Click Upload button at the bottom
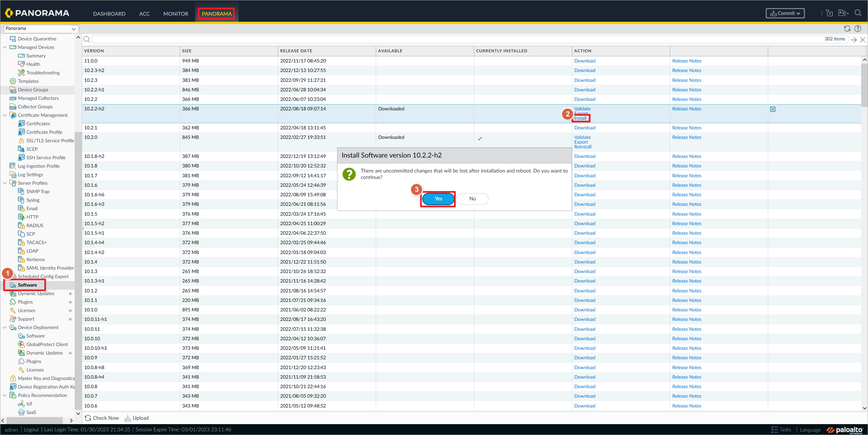Viewport: 868px width, 435px height. click(x=136, y=418)
